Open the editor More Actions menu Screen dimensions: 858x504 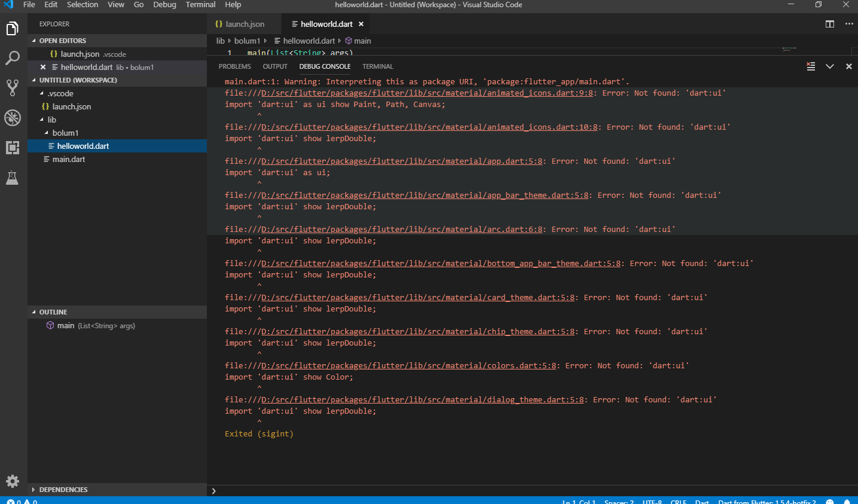(x=849, y=24)
